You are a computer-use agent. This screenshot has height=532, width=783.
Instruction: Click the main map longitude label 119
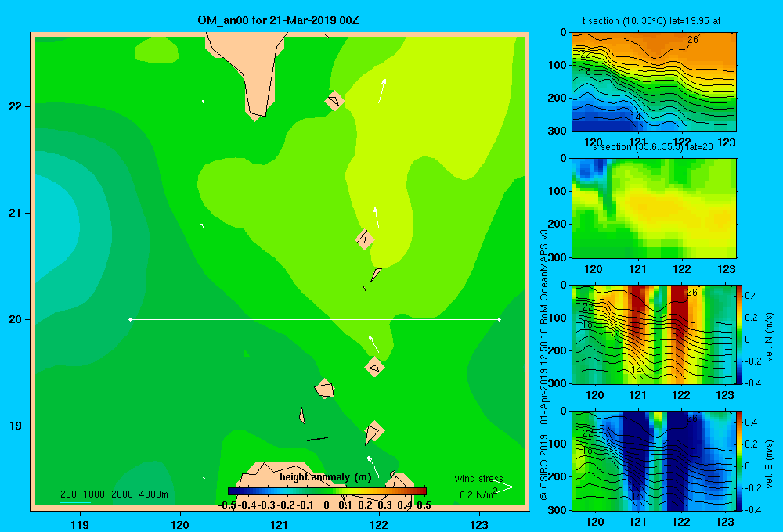point(80,524)
